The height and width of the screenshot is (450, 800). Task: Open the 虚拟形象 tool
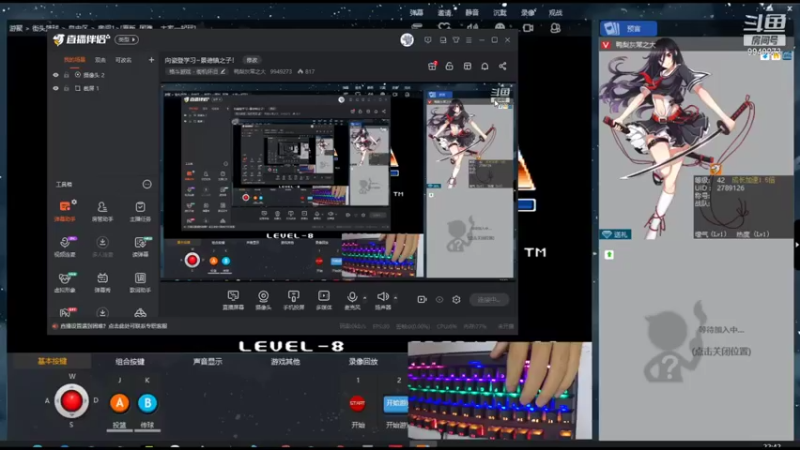[65, 282]
